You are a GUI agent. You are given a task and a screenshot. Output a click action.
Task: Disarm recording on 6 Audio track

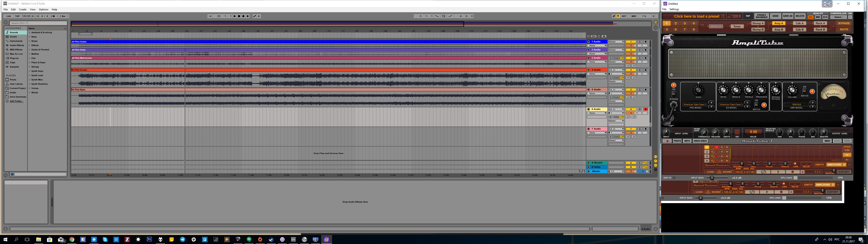tap(646, 109)
